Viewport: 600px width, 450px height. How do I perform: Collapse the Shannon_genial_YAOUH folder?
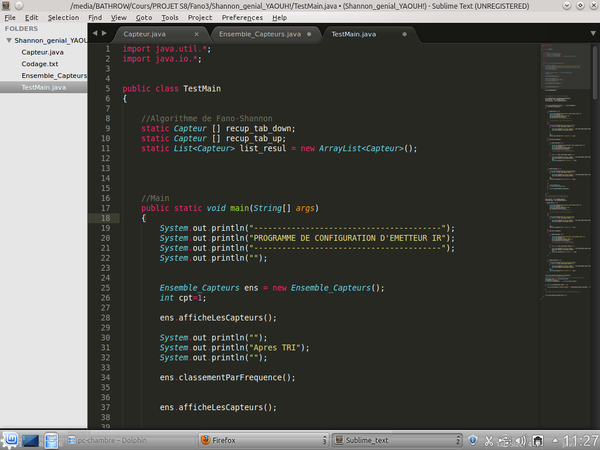9,40
